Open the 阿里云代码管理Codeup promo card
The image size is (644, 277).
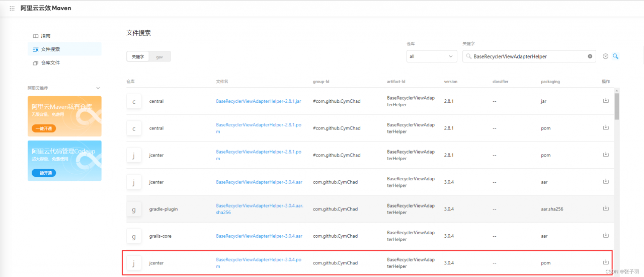click(x=64, y=161)
